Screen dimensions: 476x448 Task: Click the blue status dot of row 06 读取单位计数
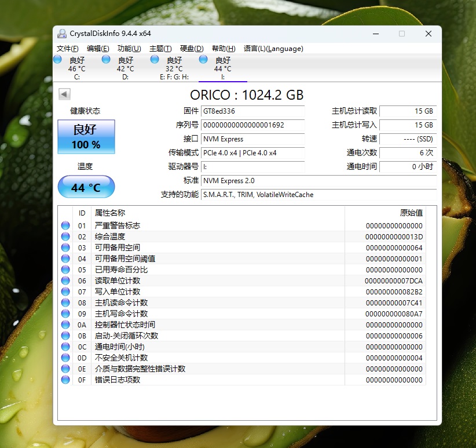(x=65, y=281)
